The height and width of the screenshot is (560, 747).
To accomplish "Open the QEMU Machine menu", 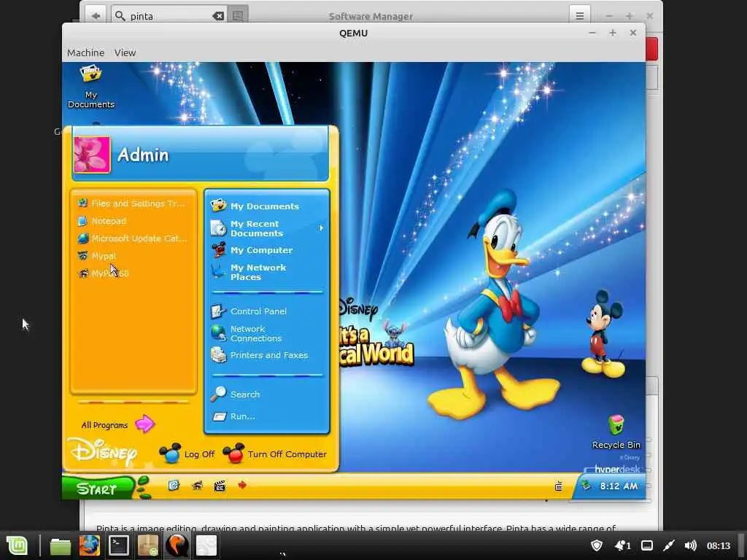I will point(86,52).
